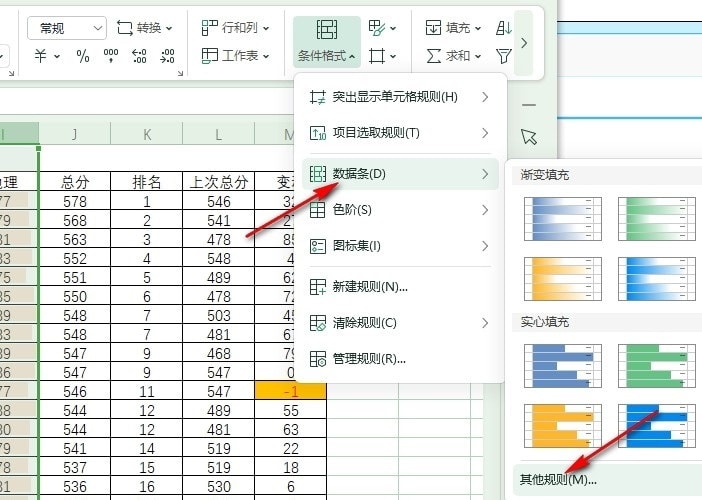Open the 填充 fill dropdown
The width and height of the screenshot is (702, 500).
(453, 28)
